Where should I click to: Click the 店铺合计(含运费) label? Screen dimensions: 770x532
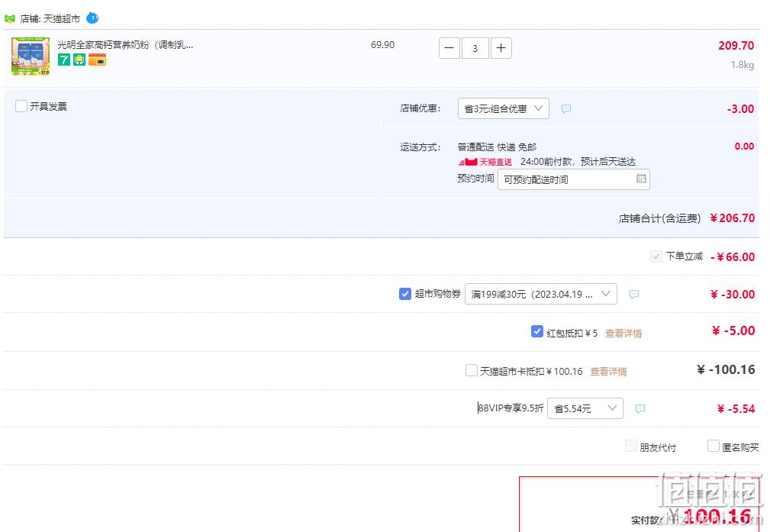(659, 218)
